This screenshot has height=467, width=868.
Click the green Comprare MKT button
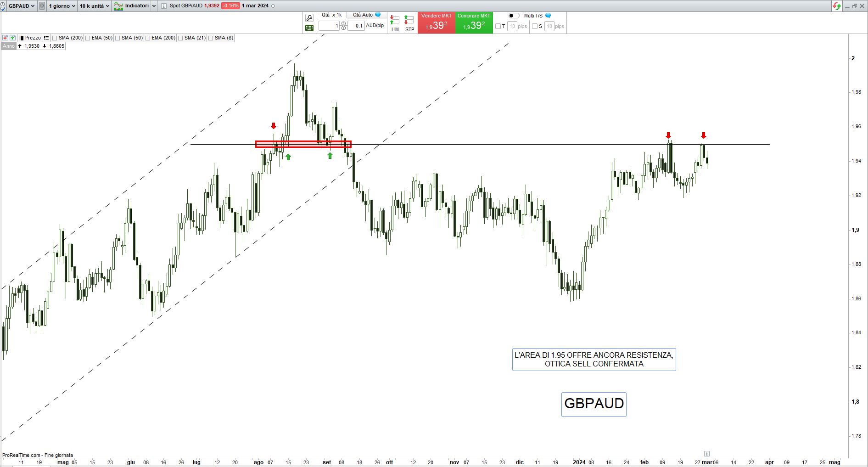[474, 23]
